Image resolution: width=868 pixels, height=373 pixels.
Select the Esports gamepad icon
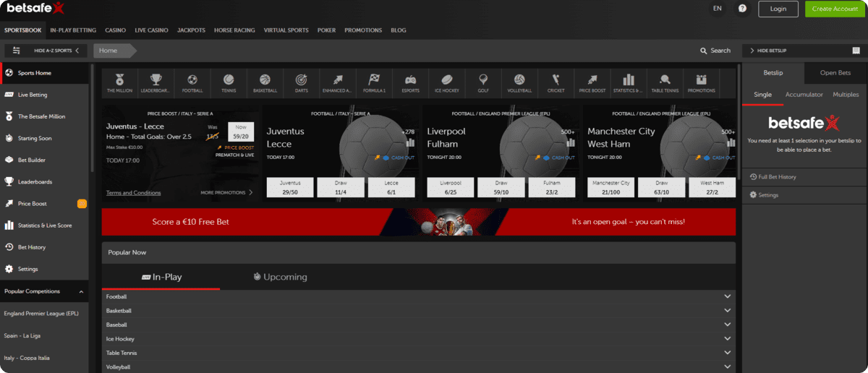coord(410,80)
